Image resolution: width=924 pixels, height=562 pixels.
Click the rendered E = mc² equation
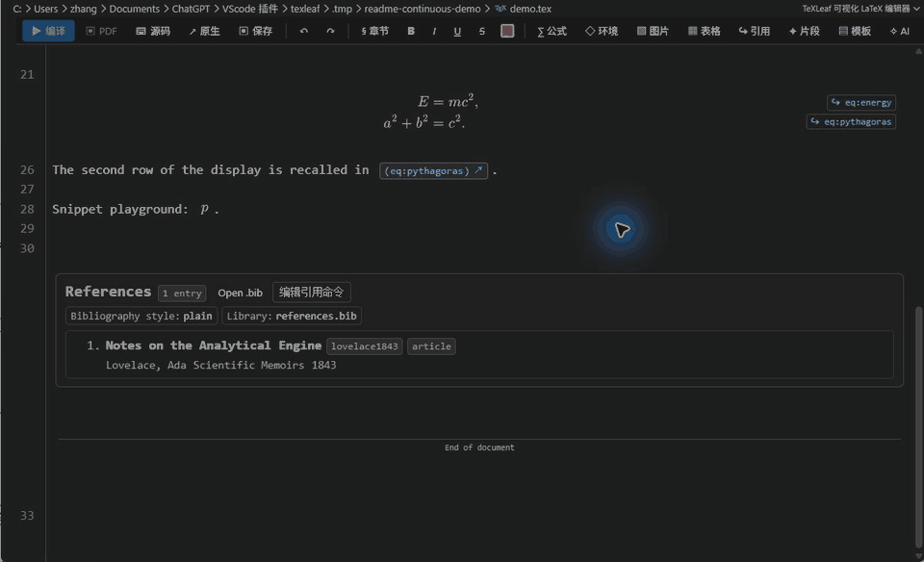[x=448, y=101]
